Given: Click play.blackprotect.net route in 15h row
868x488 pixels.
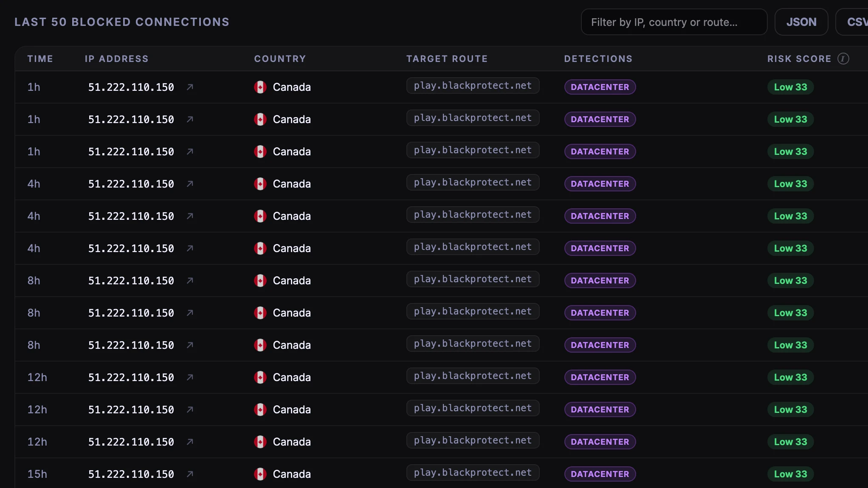Looking at the screenshot, I should coord(473,473).
